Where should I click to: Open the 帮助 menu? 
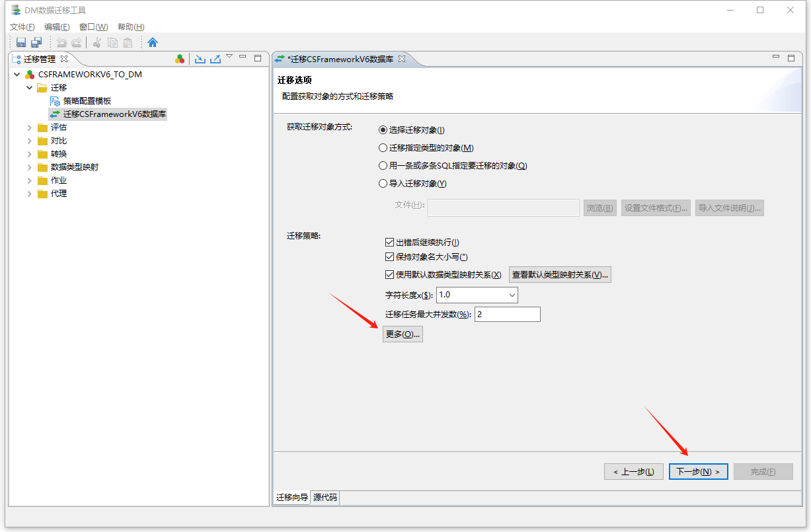(131, 27)
